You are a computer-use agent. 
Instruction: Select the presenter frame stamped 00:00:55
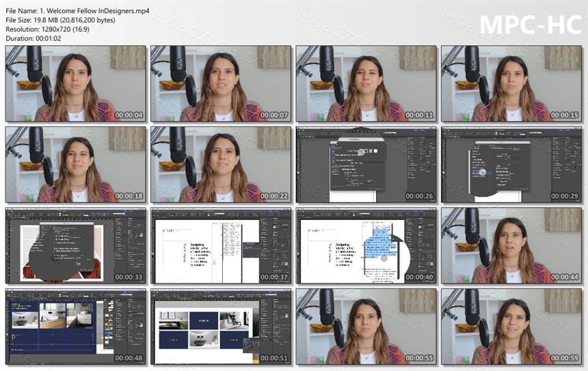coord(366,327)
